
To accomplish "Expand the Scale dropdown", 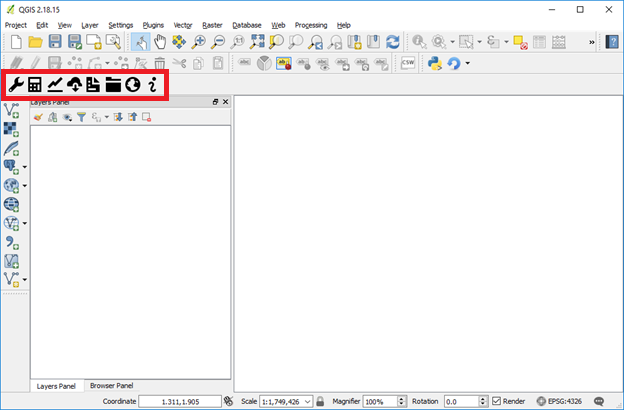I will pos(308,401).
